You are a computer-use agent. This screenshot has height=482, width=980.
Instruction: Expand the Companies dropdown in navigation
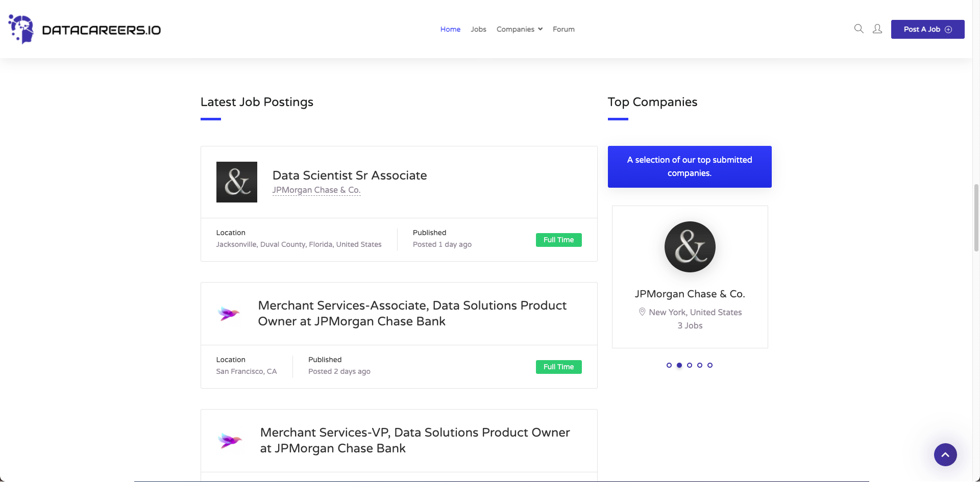(519, 29)
